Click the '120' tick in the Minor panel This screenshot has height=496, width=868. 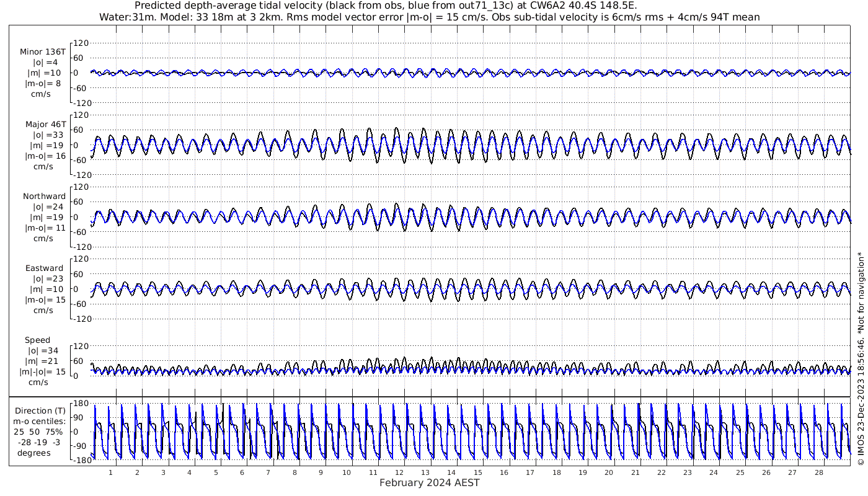pyautogui.click(x=81, y=43)
